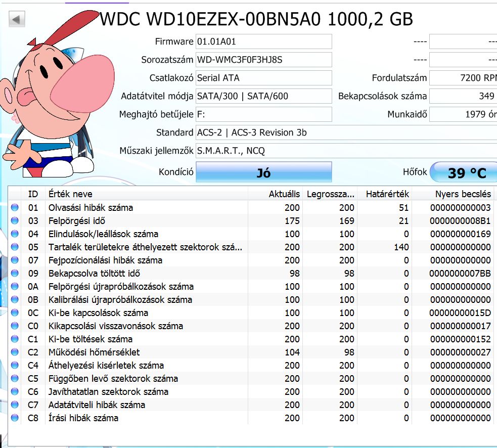
Task: Sort table by ID column header
Action: pos(33,194)
